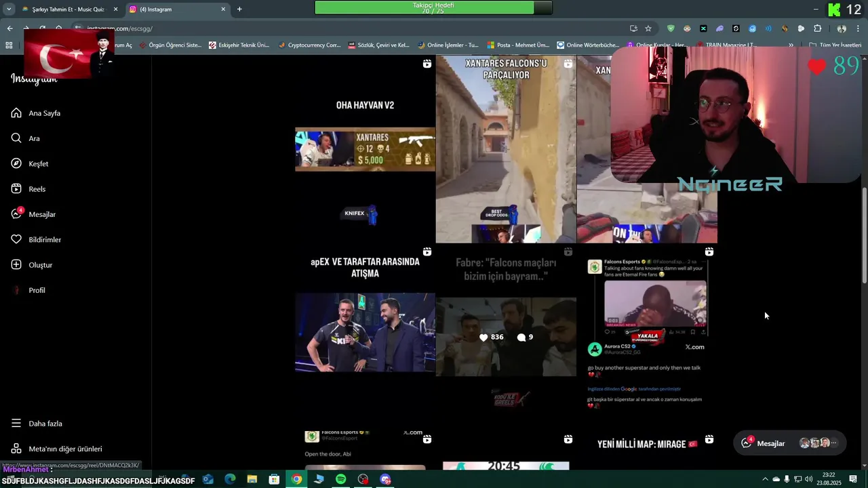Click the install app icon in address bar
Image resolution: width=868 pixels, height=488 pixels.
tap(633, 28)
